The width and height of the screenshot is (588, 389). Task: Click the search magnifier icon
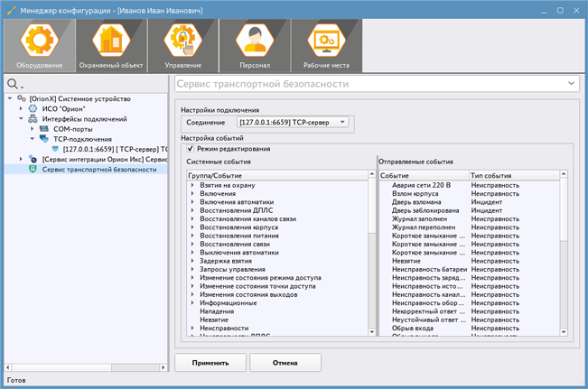[13, 84]
